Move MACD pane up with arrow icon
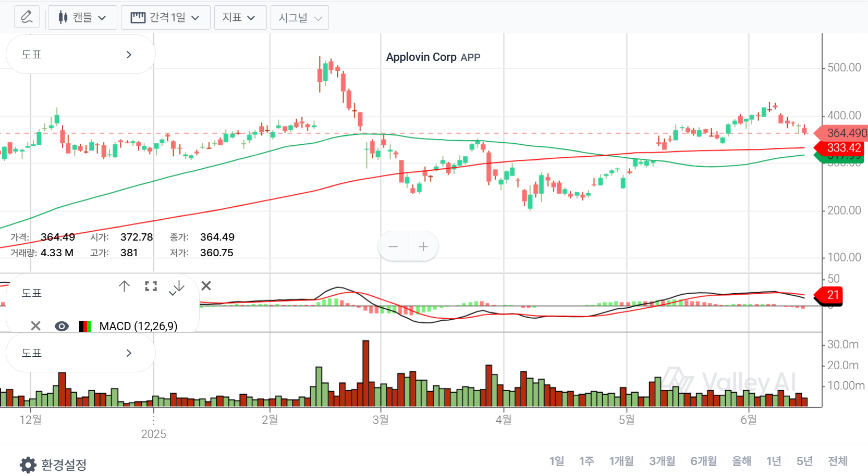Image resolution: width=868 pixels, height=476 pixels. point(124,286)
